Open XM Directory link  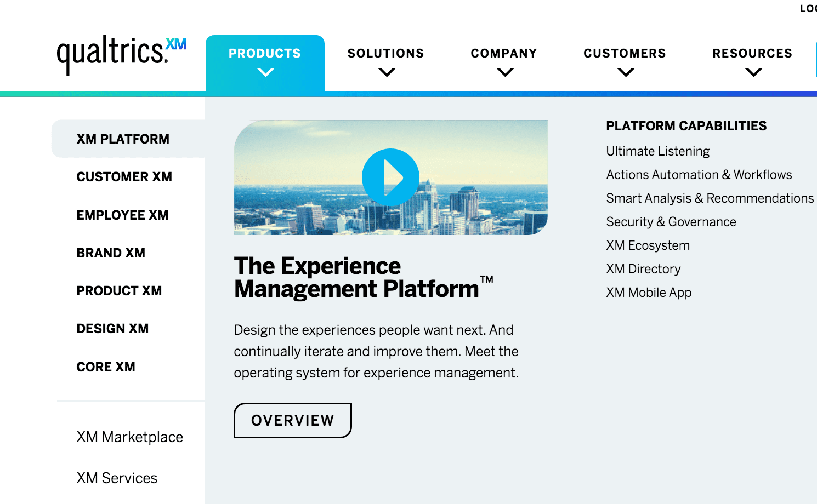643,269
